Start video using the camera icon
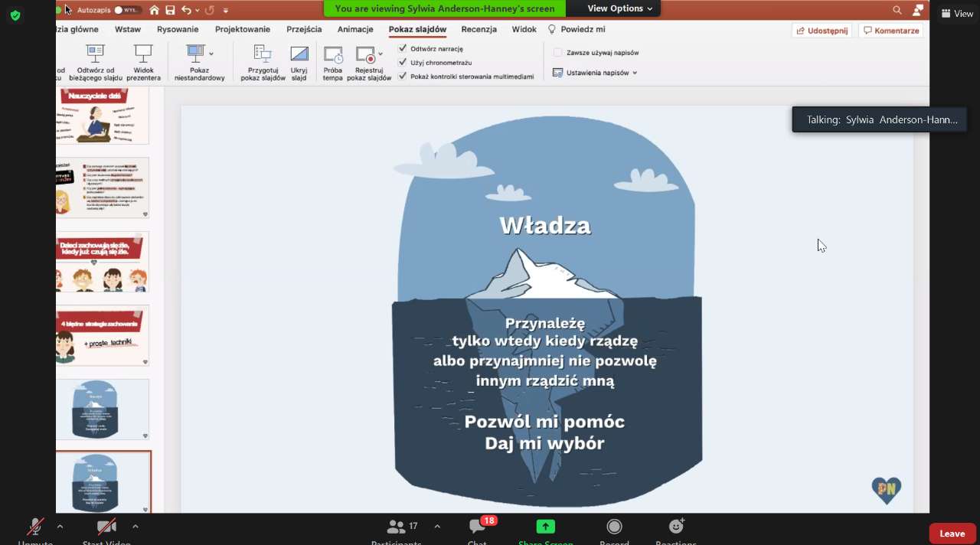This screenshot has height=545, width=980. (x=106, y=527)
